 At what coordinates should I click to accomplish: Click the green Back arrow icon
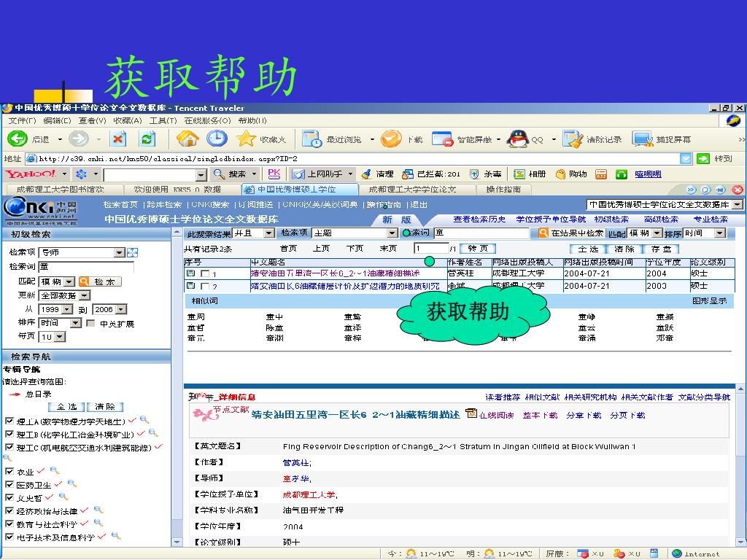(x=18, y=139)
